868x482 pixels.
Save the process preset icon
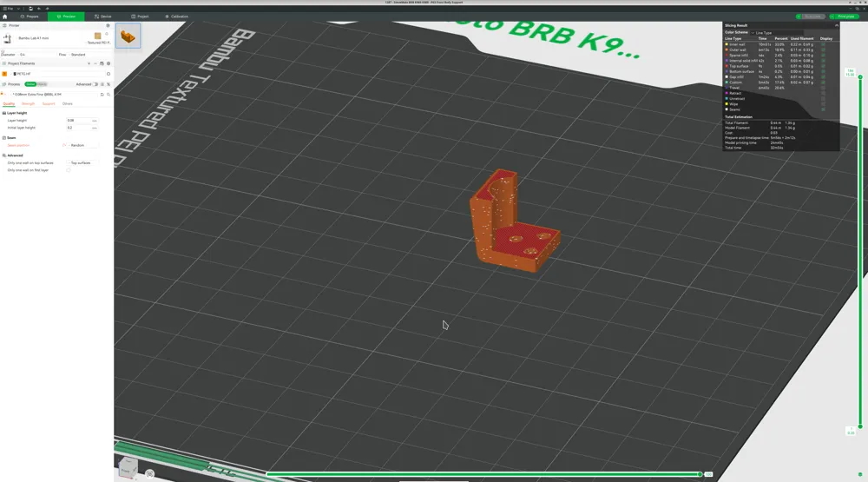(102, 94)
